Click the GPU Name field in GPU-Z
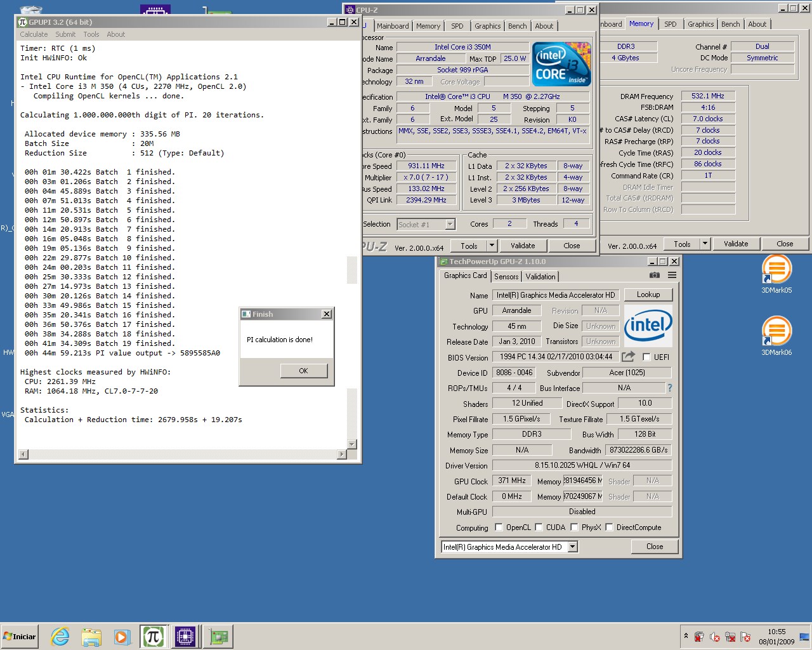The height and width of the screenshot is (650, 812). click(x=555, y=295)
